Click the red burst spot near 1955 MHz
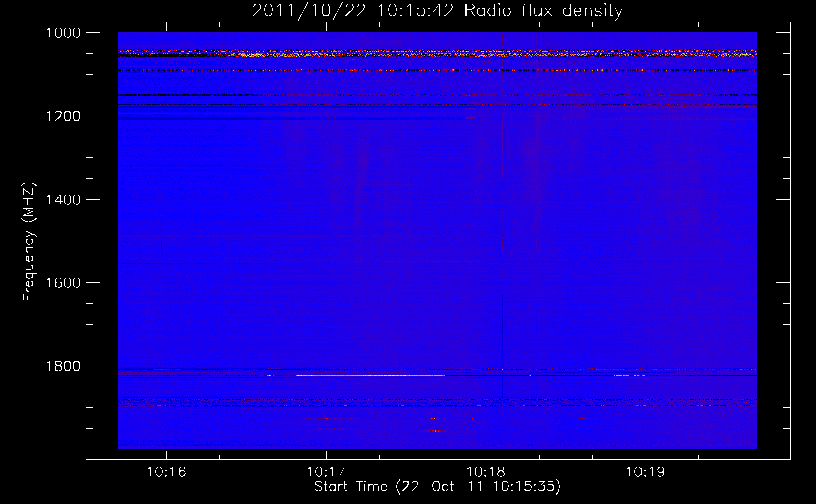Screen dimensions: 816x504 434,431
